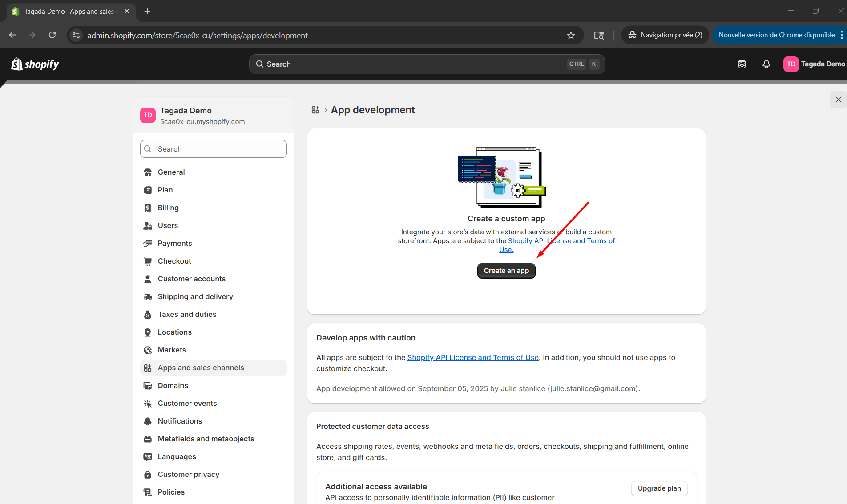
Task: Open a new browser tab
Action: coord(147,11)
